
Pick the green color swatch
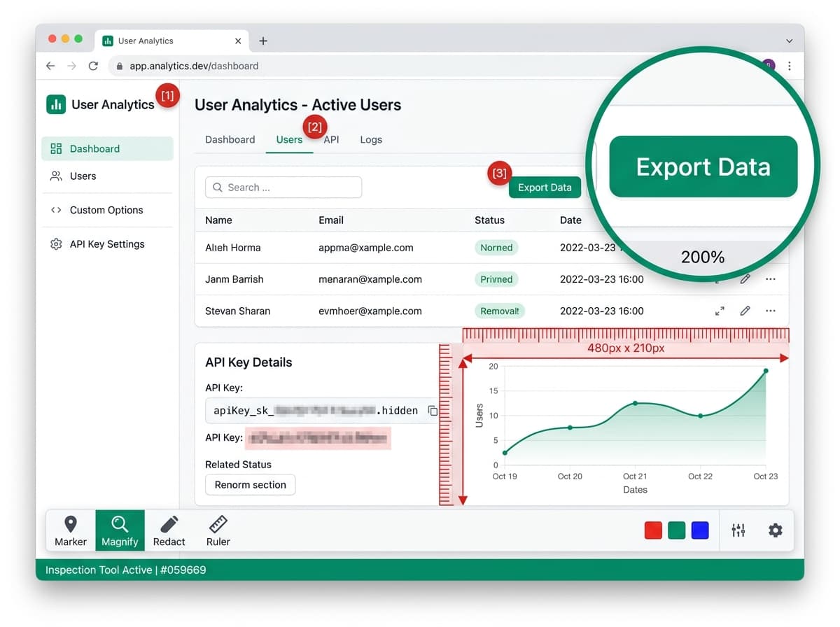tap(676, 530)
